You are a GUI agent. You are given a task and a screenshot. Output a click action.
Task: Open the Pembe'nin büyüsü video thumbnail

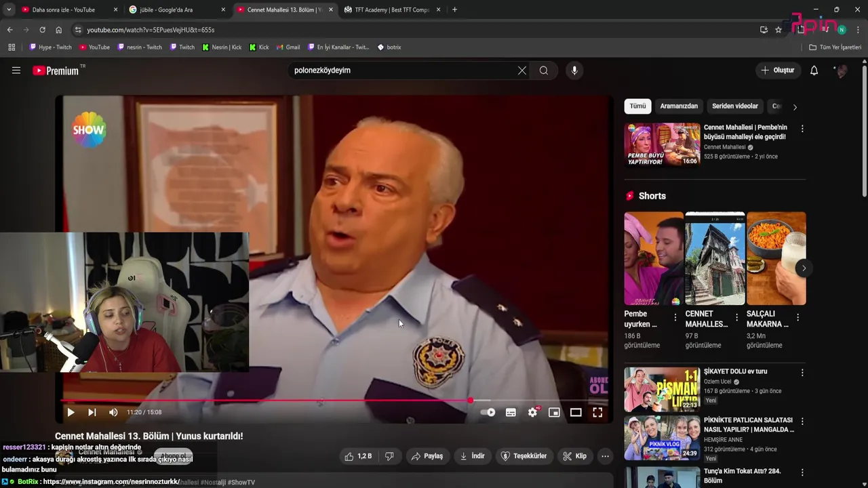662,144
